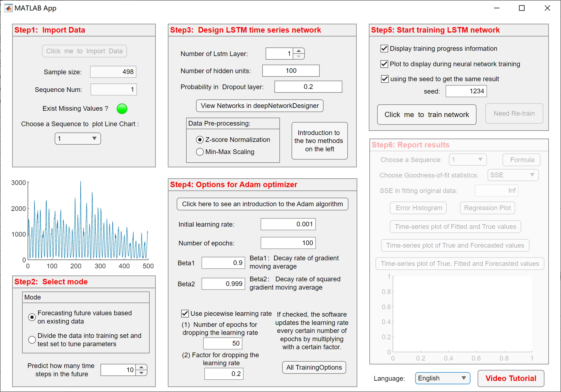Screen dimensions: 561x392
Task: Click the Error Histogram button
Action: point(418,208)
